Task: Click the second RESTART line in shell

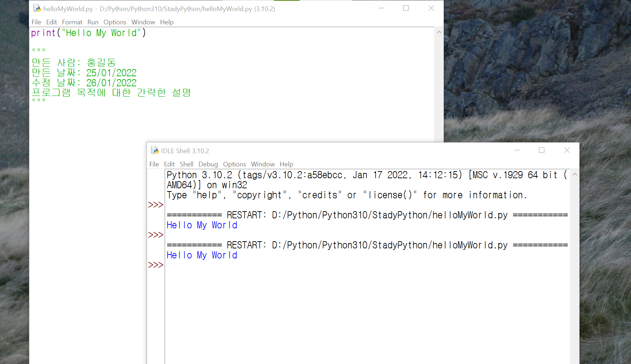Action: (x=367, y=245)
